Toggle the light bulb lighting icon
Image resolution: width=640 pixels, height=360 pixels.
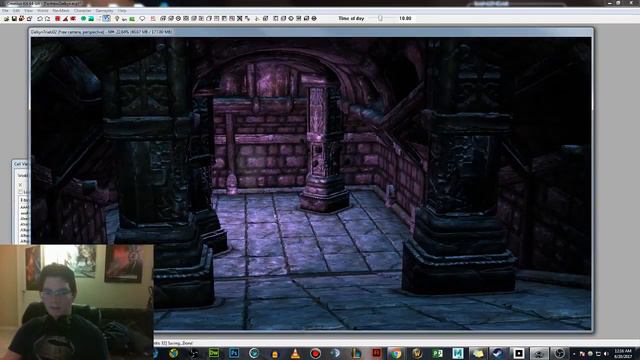[x=117, y=18]
